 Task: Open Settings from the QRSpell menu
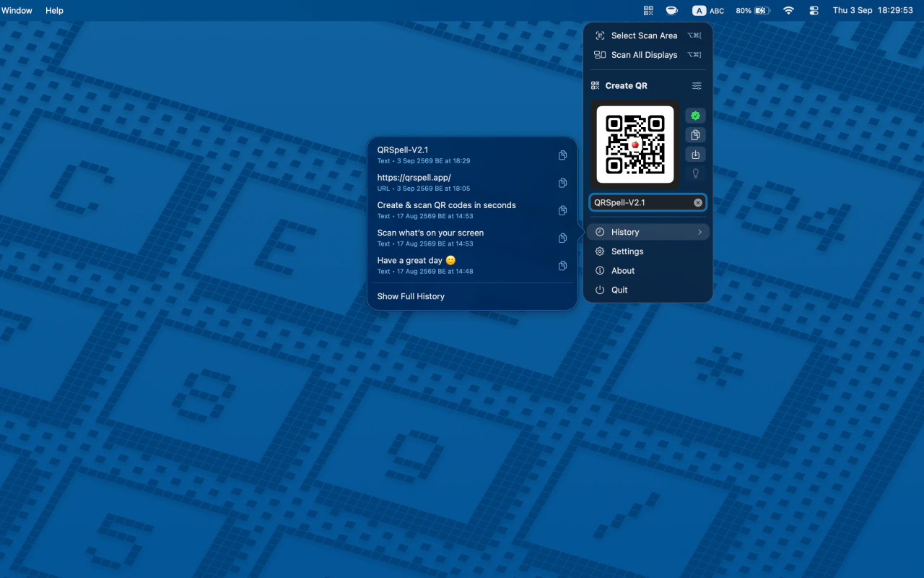pos(648,251)
